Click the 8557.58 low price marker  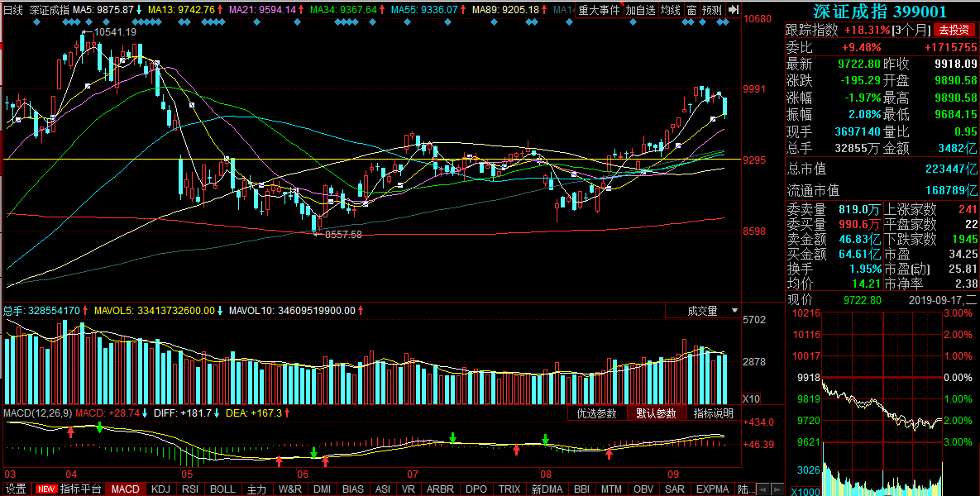(342, 234)
